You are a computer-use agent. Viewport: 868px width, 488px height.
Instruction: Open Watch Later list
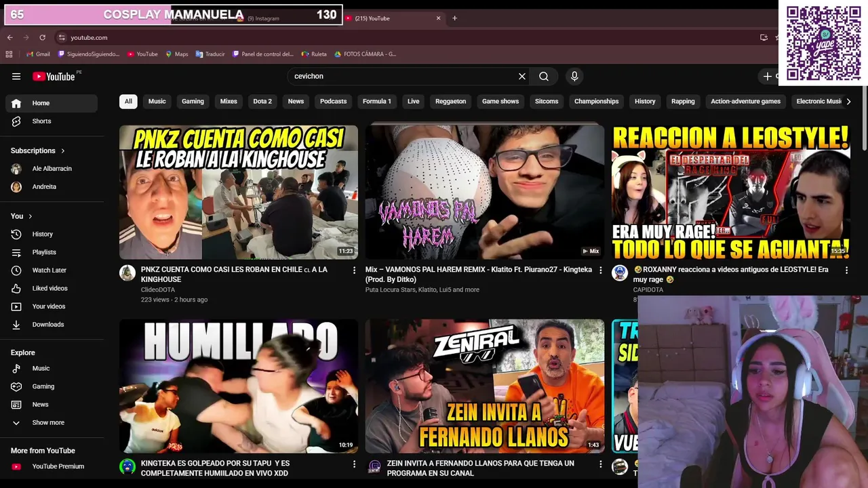click(52, 270)
